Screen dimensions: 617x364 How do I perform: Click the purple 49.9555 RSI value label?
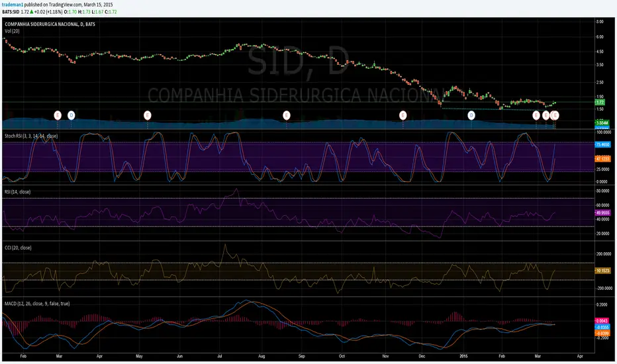[603, 212]
